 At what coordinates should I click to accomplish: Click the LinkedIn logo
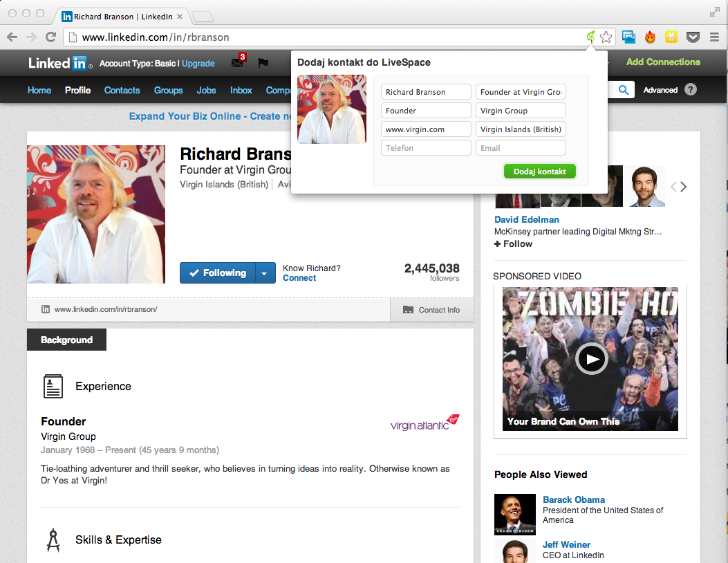pyautogui.click(x=59, y=63)
